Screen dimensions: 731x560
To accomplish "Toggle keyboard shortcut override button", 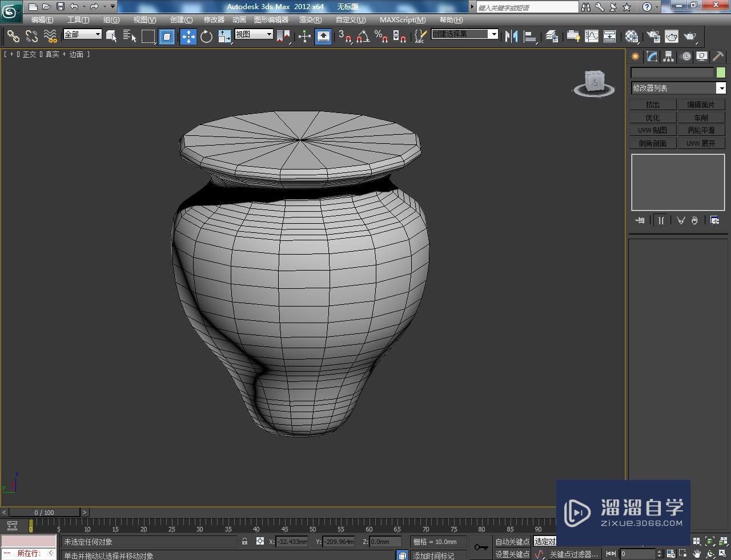I will pos(323,37).
